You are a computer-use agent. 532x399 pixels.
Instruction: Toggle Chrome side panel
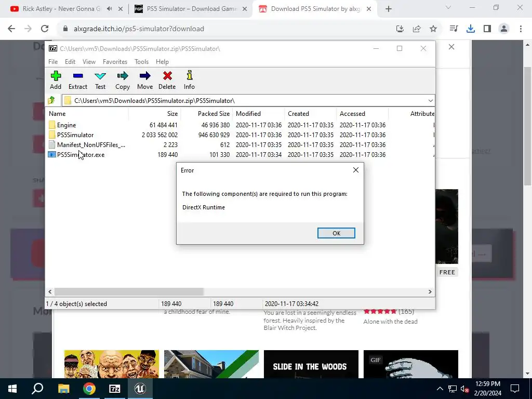[487, 29]
